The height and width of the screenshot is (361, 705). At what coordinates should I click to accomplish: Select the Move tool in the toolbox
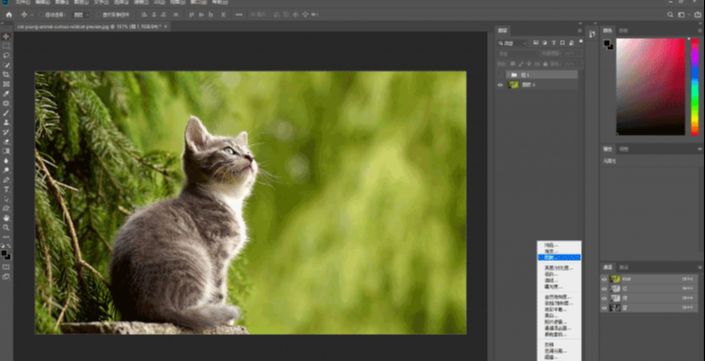[x=6, y=36]
